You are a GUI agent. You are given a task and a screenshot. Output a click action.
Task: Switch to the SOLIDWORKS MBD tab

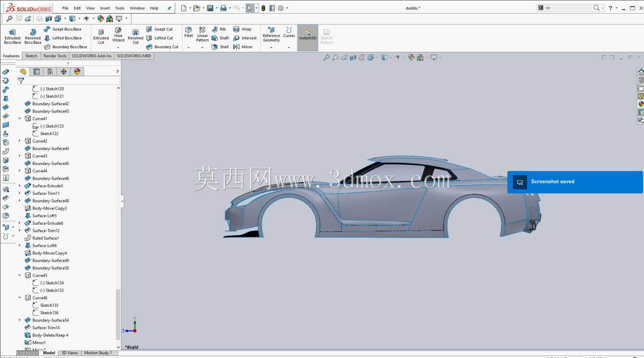[x=134, y=56]
